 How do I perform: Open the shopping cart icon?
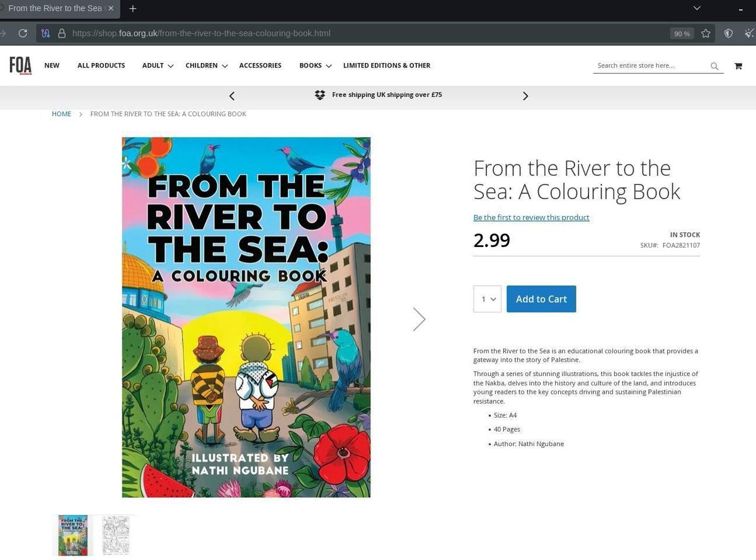tap(738, 66)
